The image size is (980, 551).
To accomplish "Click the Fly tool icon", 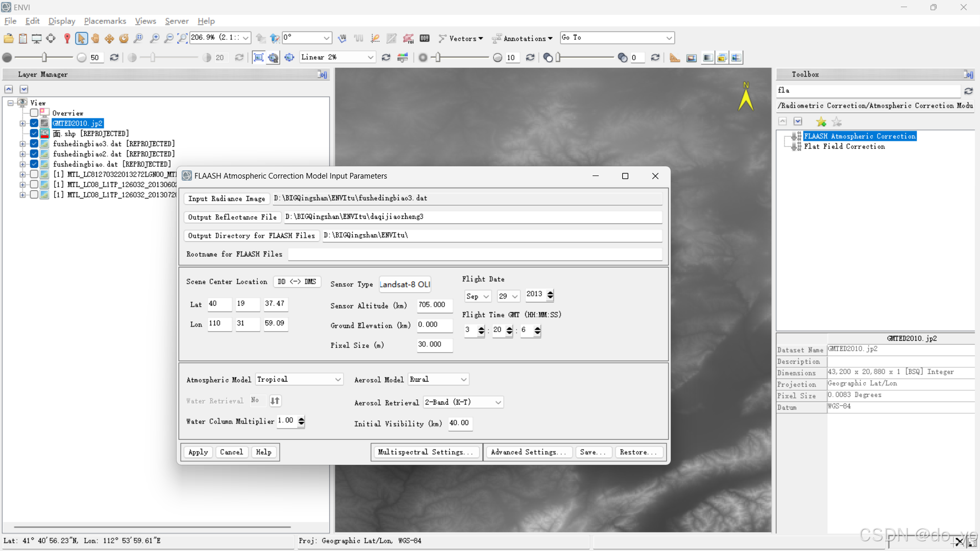I will tap(109, 38).
